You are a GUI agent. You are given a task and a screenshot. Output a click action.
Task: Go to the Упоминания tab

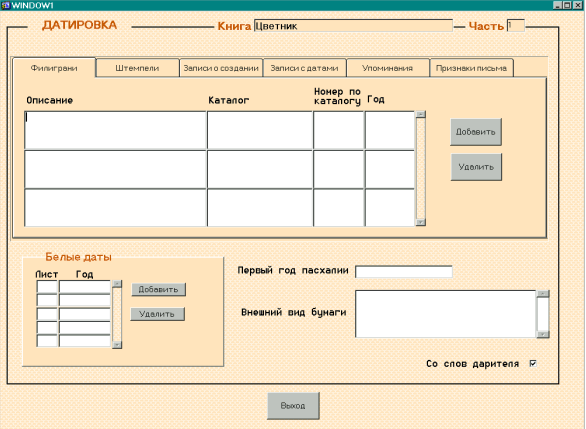point(388,68)
